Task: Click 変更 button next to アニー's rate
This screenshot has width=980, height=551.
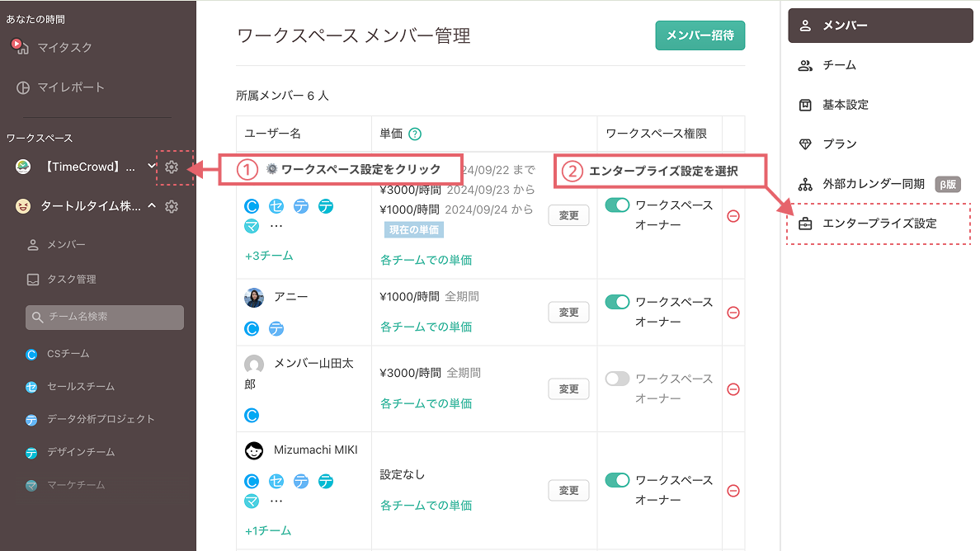Action: [x=568, y=312]
